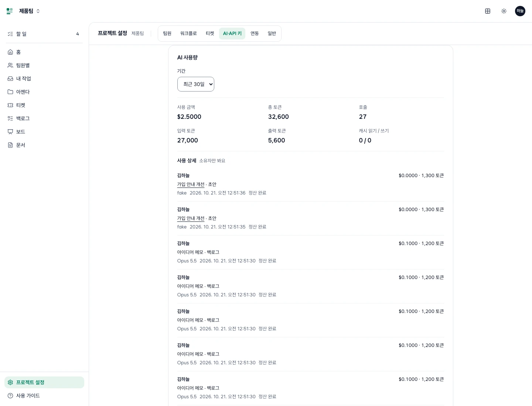Click the 27,000 입력 토큰 value
The width and height of the screenshot is (532, 406).
(188, 140)
